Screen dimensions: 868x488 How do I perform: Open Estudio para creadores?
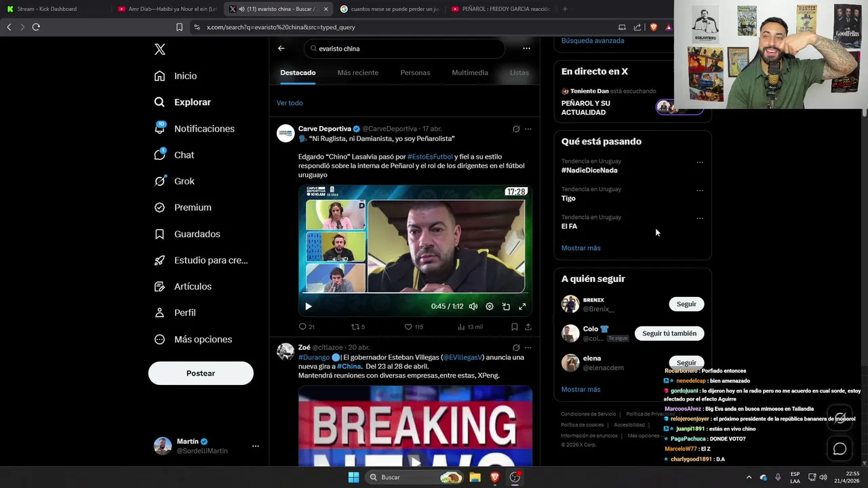pos(201,260)
